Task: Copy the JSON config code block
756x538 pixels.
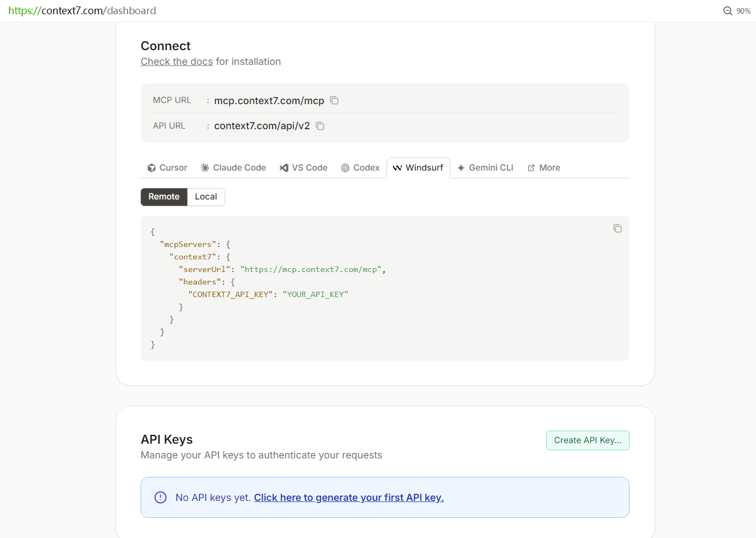Action: click(x=617, y=228)
